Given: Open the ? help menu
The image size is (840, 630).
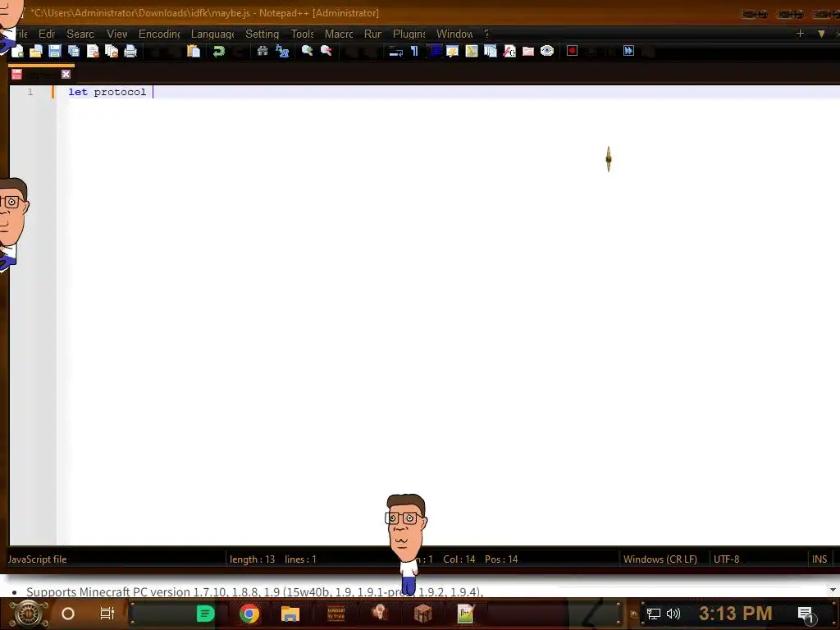Looking at the screenshot, I should [x=486, y=34].
